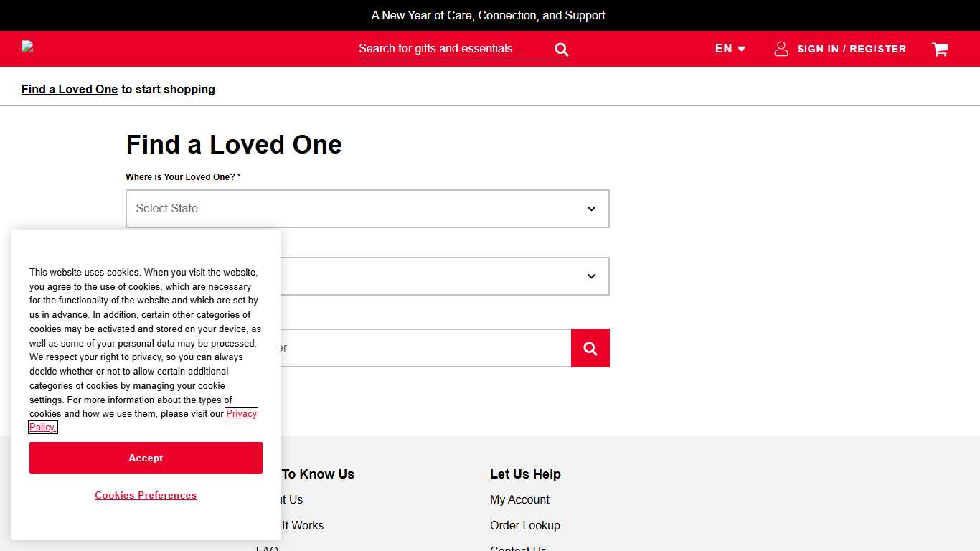The image size is (980, 551).
Task: Open the EN language dropdown
Action: click(730, 49)
